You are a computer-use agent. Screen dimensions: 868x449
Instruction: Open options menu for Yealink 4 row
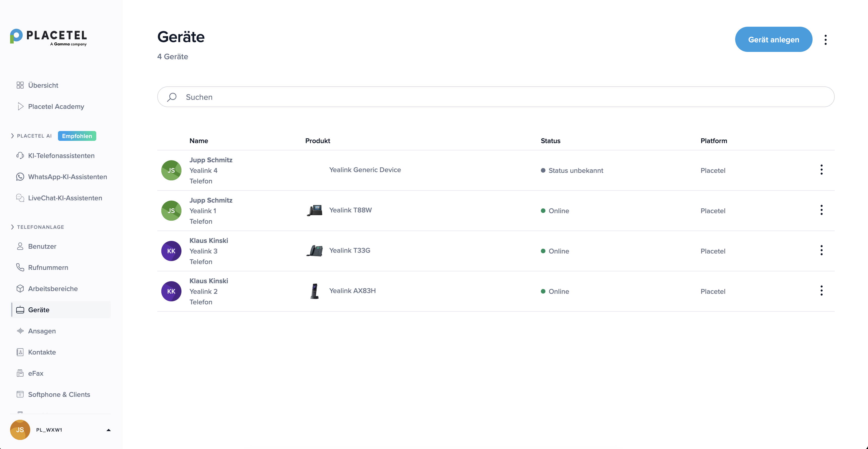pyautogui.click(x=822, y=170)
